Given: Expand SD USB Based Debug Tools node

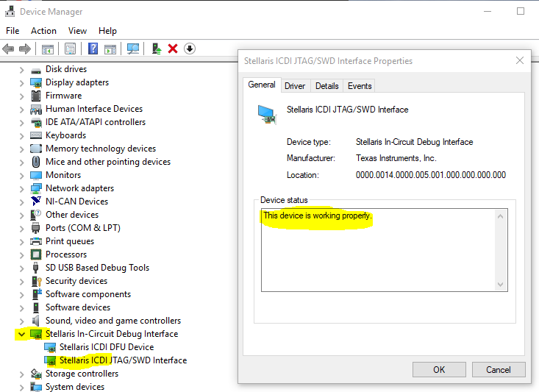Looking at the screenshot, I should point(21,268).
